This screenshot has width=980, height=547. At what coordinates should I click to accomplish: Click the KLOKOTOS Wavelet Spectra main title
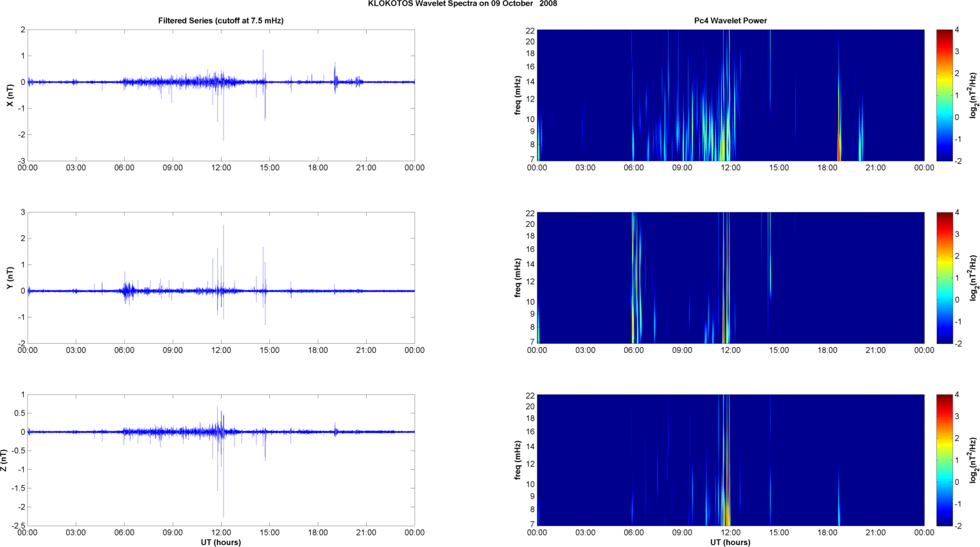point(462,4)
